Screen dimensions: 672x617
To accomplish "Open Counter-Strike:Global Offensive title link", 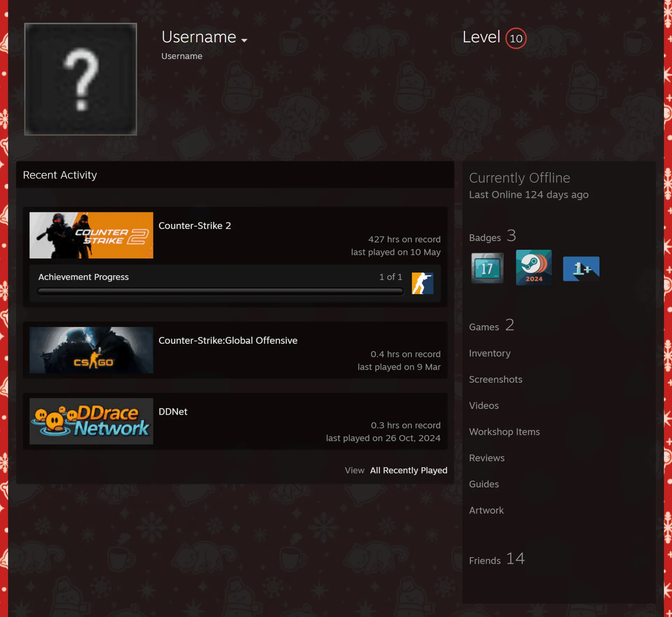I will pyautogui.click(x=228, y=340).
